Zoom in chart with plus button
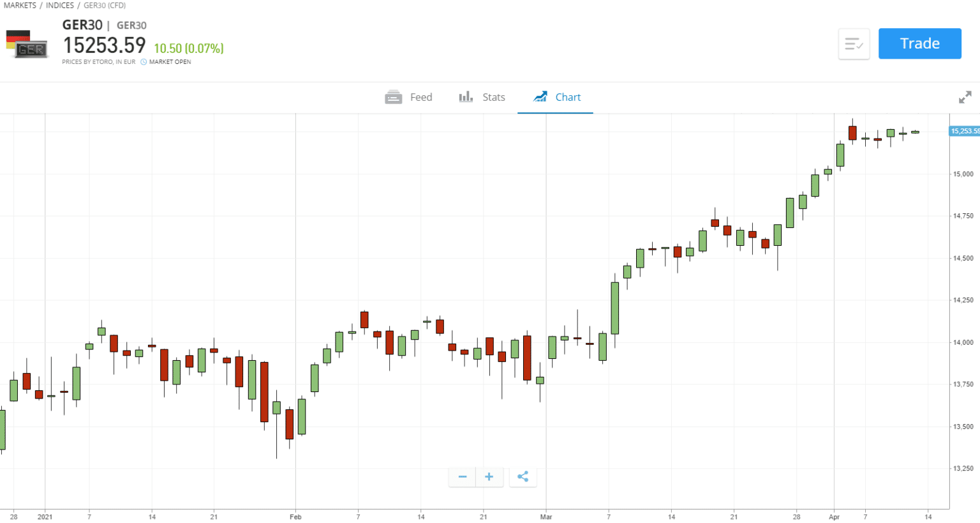This screenshot has width=980, height=523. (x=489, y=477)
